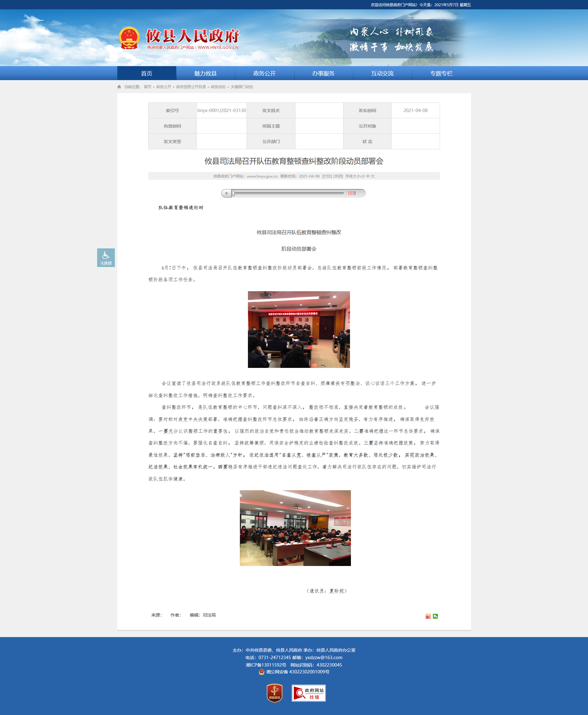Click the 湘公网安备 43022302001009号 link
The width and height of the screenshot is (588, 715).
tap(298, 672)
